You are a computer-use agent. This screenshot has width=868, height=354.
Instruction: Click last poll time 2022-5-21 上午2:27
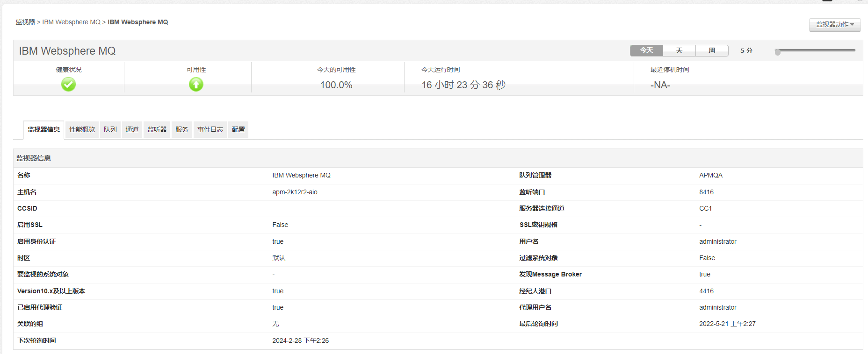[x=727, y=324]
